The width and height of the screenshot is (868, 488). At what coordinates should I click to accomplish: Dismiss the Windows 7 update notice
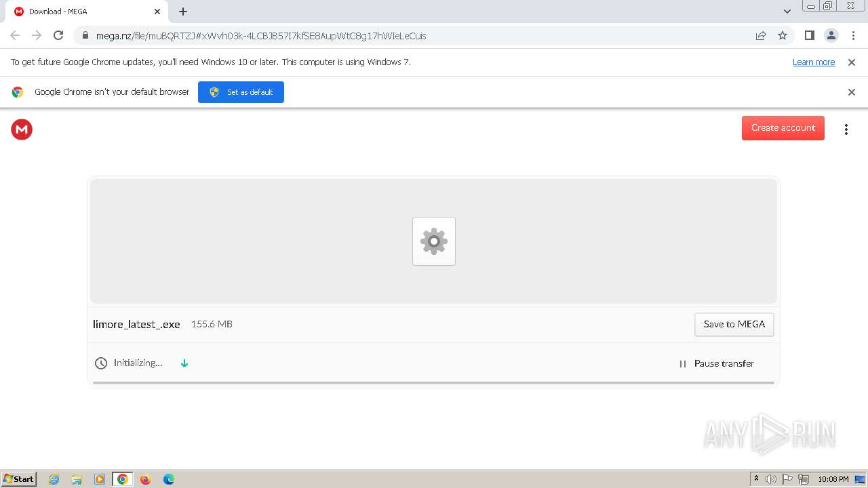(852, 62)
